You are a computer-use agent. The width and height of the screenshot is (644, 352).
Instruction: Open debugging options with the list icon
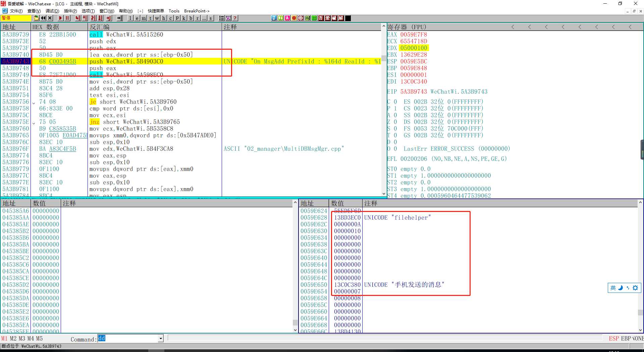(x=222, y=18)
